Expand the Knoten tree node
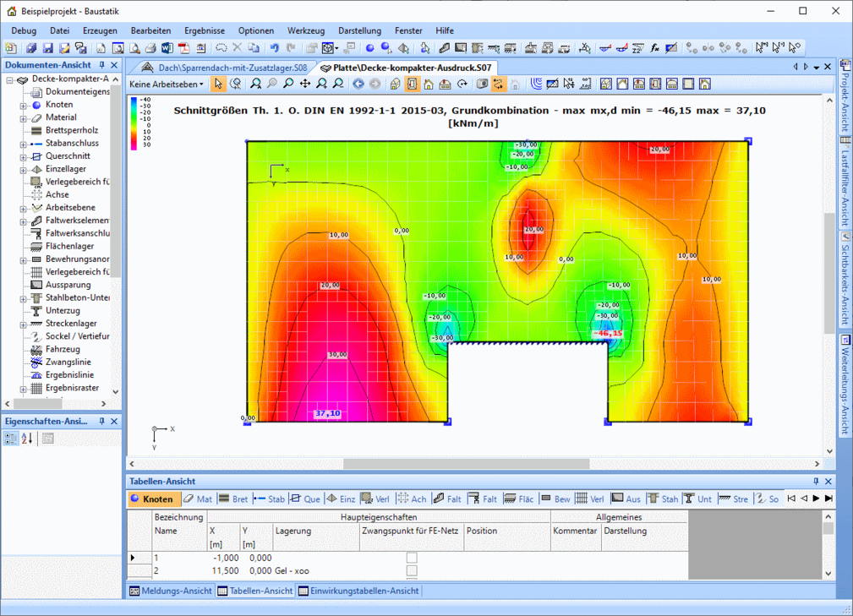Image resolution: width=853 pixels, height=616 pixels. click(x=24, y=105)
